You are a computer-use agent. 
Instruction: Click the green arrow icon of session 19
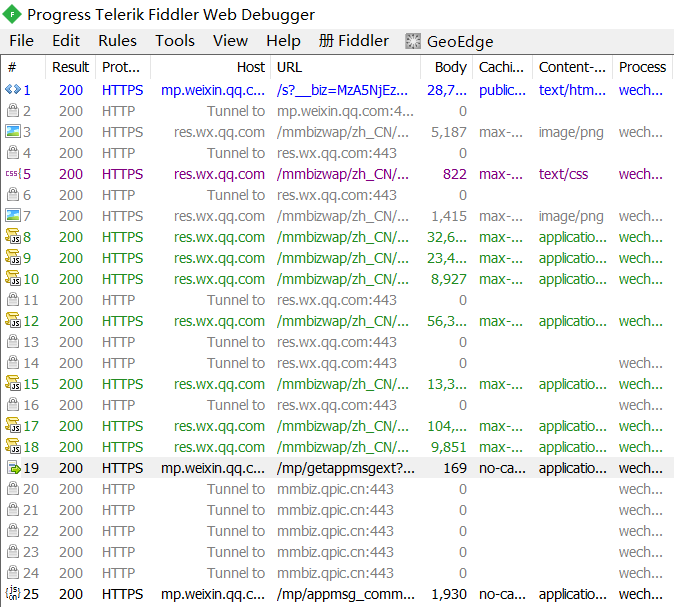[13, 468]
